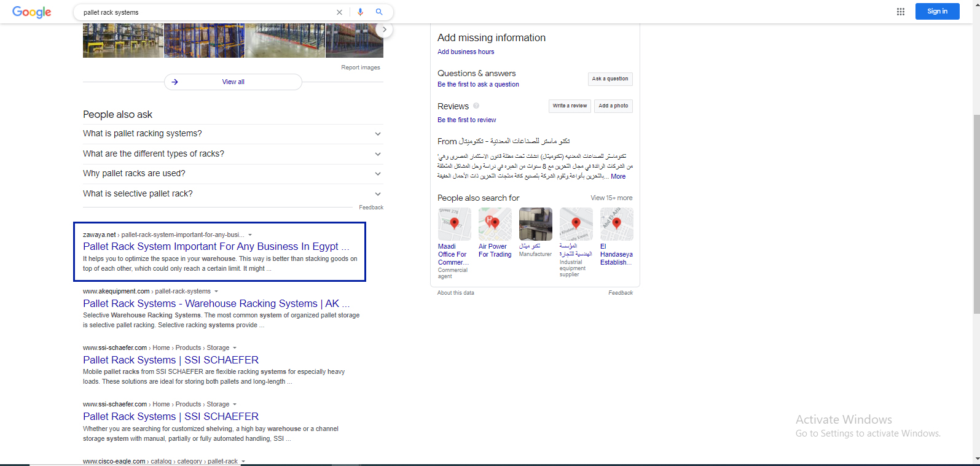Click the "Questions & answers" heading

coord(477,74)
